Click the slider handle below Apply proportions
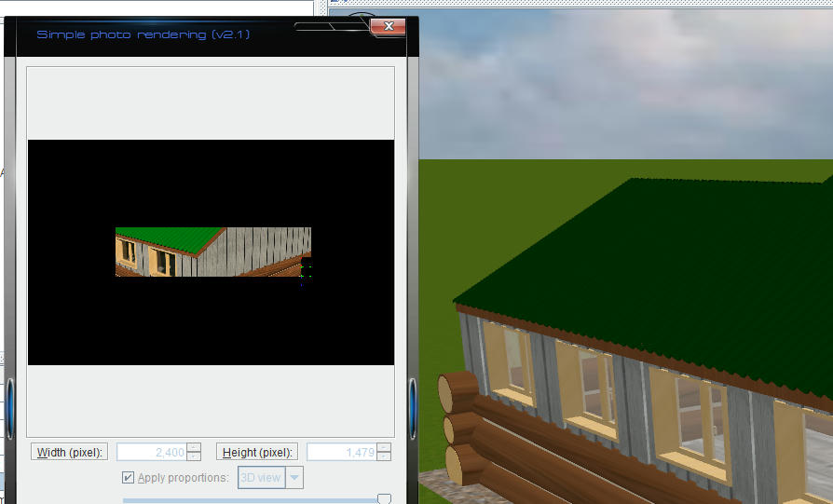The height and width of the screenshot is (504, 833). pyautogui.click(x=384, y=498)
